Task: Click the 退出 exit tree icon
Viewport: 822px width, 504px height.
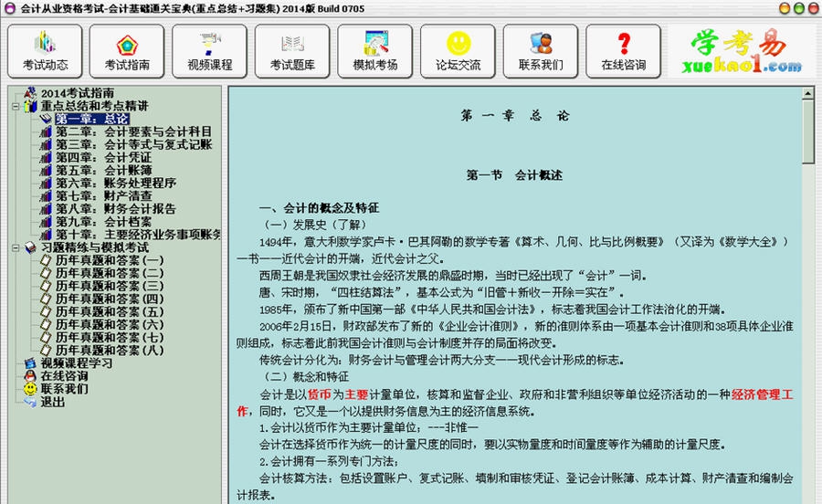Action: (x=30, y=402)
